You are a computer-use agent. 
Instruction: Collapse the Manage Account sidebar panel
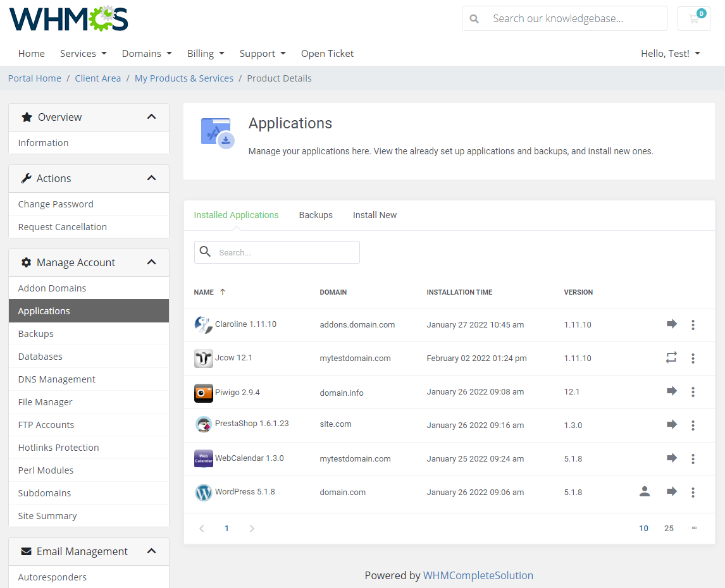(151, 262)
